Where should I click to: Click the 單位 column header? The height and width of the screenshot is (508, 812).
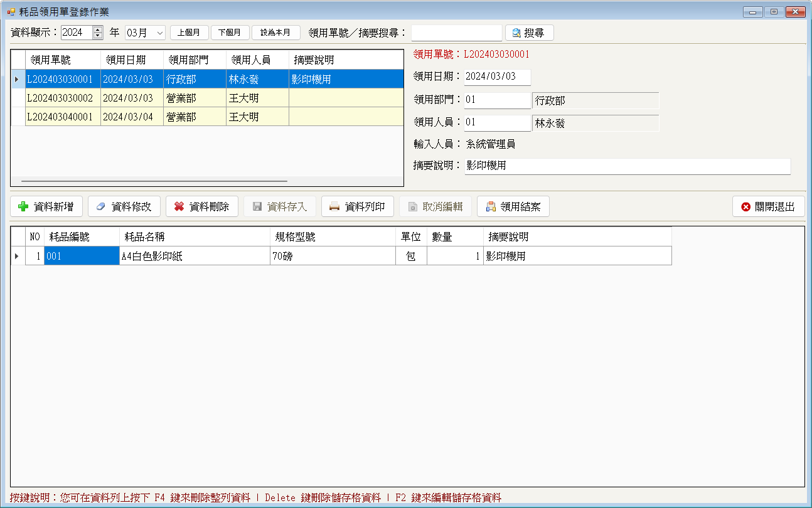(x=411, y=236)
